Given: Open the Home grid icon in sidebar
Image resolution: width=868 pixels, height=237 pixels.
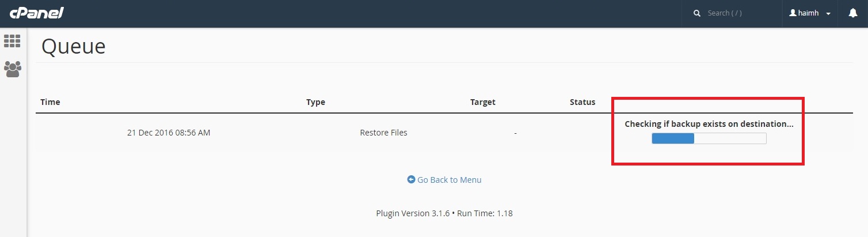Looking at the screenshot, I should pyautogui.click(x=12, y=41).
